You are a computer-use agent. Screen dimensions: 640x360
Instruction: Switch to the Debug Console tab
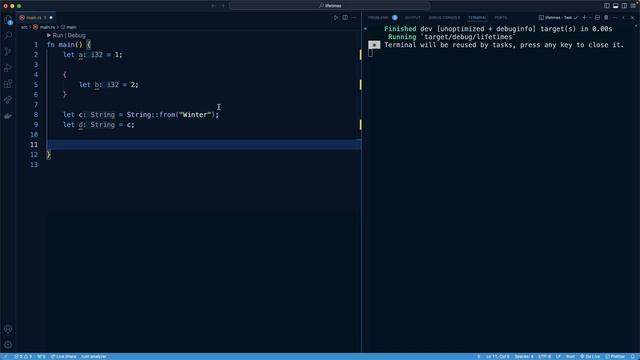click(x=444, y=18)
